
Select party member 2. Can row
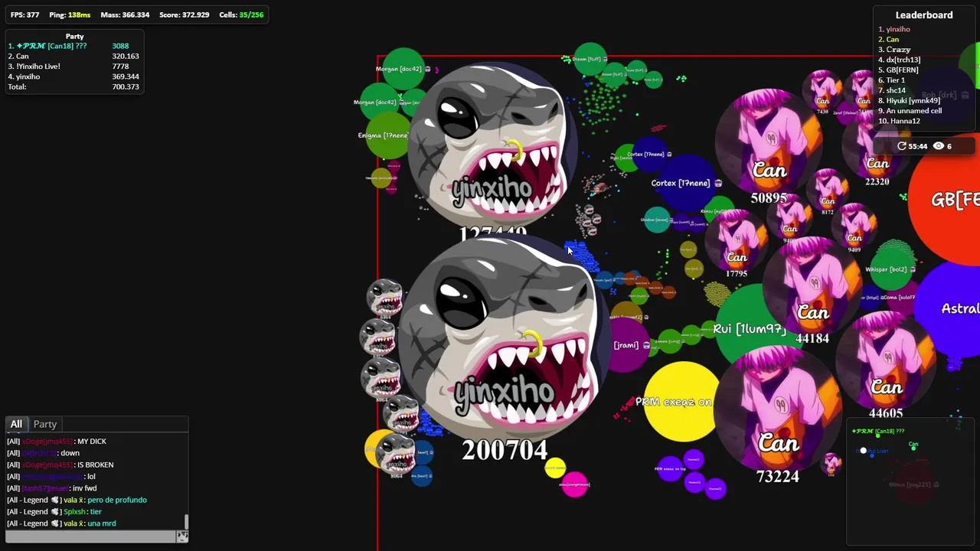(x=74, y=56)
